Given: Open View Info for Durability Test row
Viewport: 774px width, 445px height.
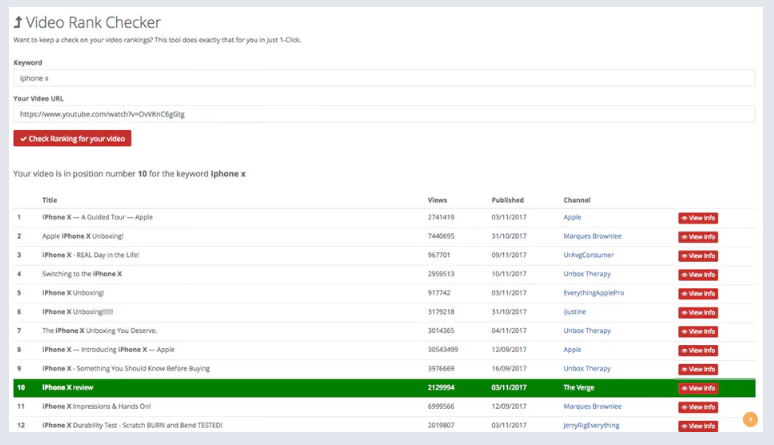Looking at the screenshot, I should click(698, 426).
